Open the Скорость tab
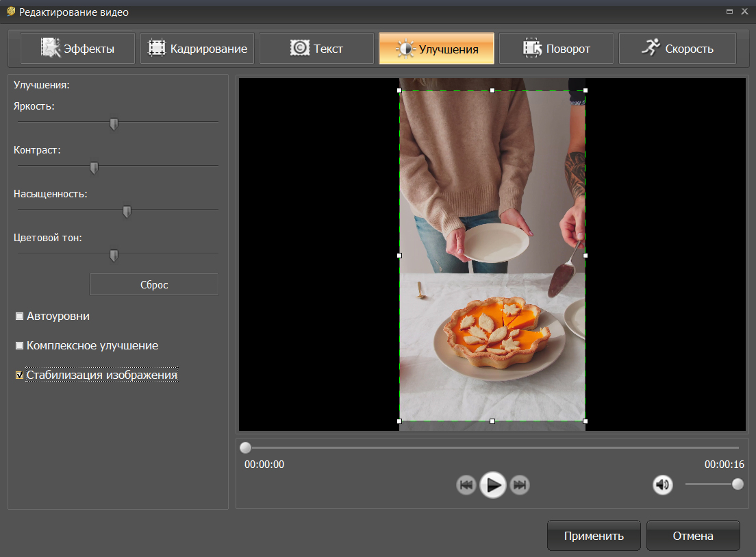The image size is (756, 557). tap(677, 48)
